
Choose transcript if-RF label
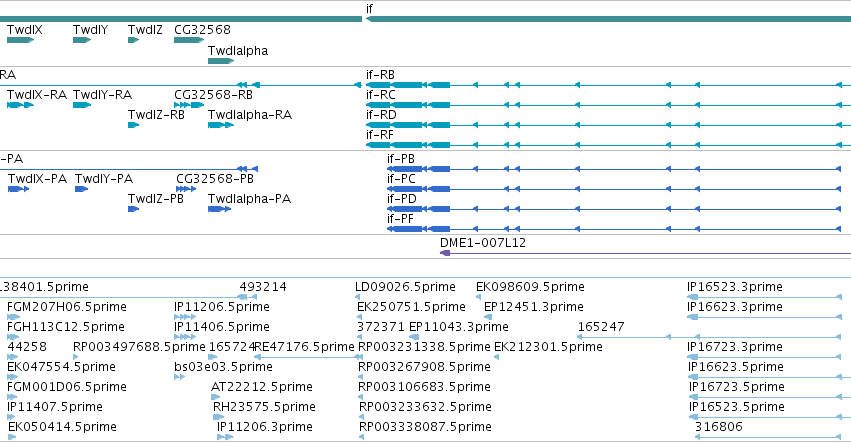(x=380, y=135)
